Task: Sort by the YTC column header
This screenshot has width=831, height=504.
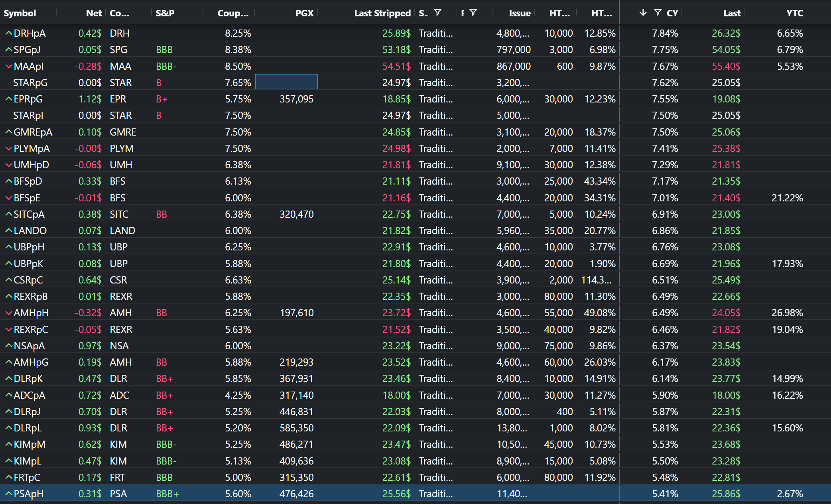Action: point(794,12)
